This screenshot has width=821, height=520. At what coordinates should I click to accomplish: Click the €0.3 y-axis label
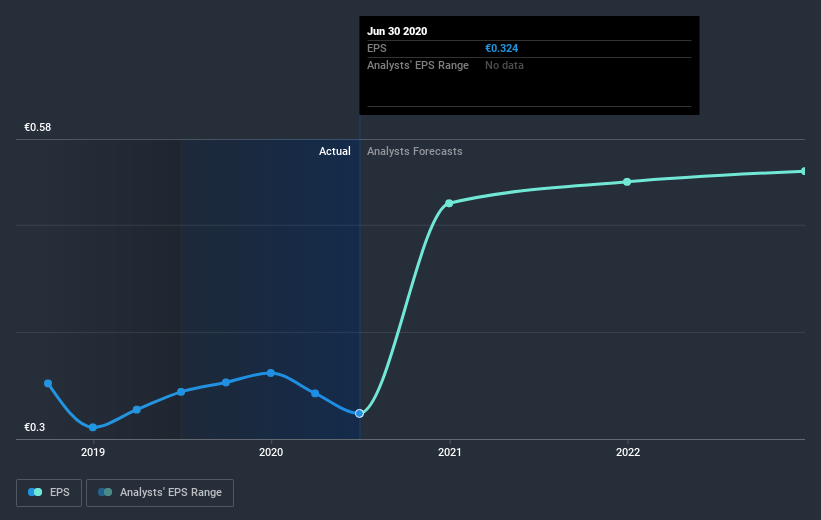(x=35, y=427)
